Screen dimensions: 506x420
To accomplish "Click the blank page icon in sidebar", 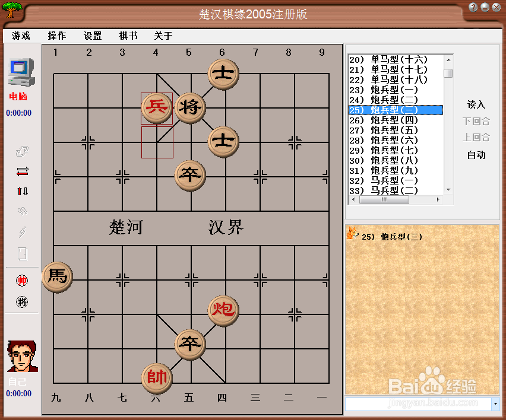I will coord(22,254).
